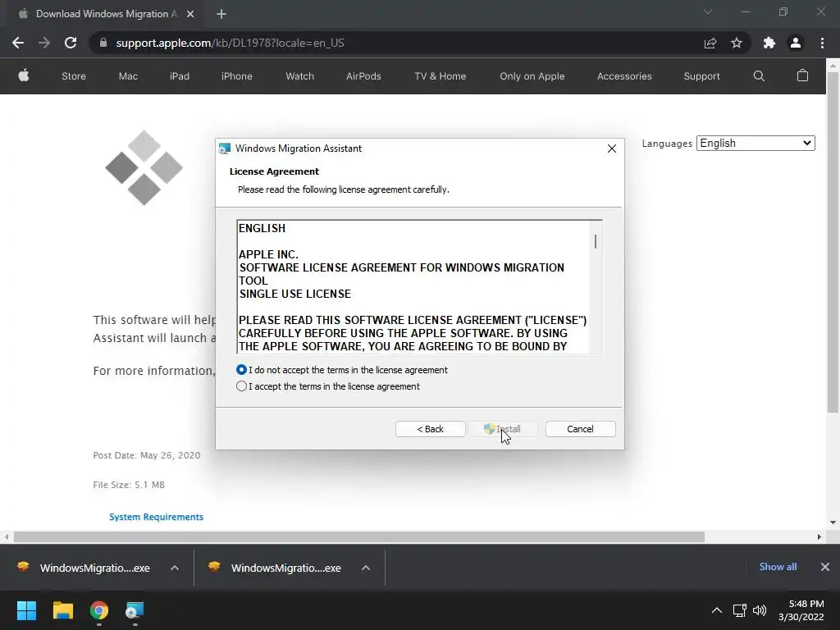This screenshot has width=840, height=630.
Task: Click the Windows Migration Assistant page logo
Action: (144, 167)
